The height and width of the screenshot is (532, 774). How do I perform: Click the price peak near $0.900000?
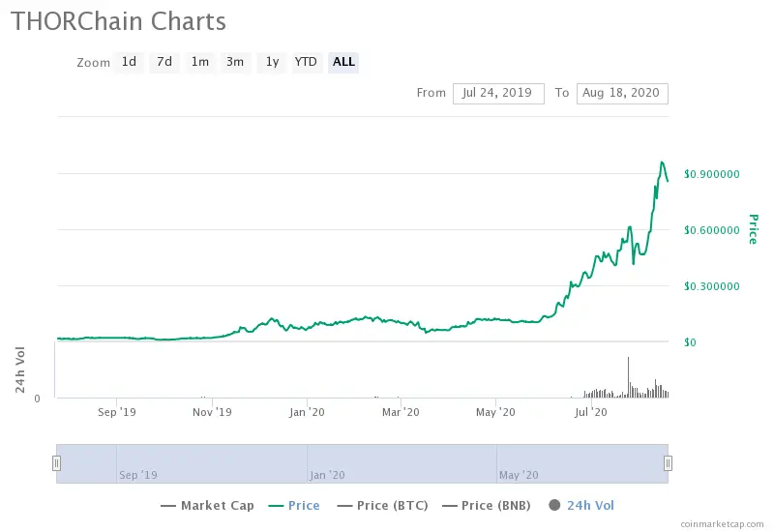click(662, 163)
